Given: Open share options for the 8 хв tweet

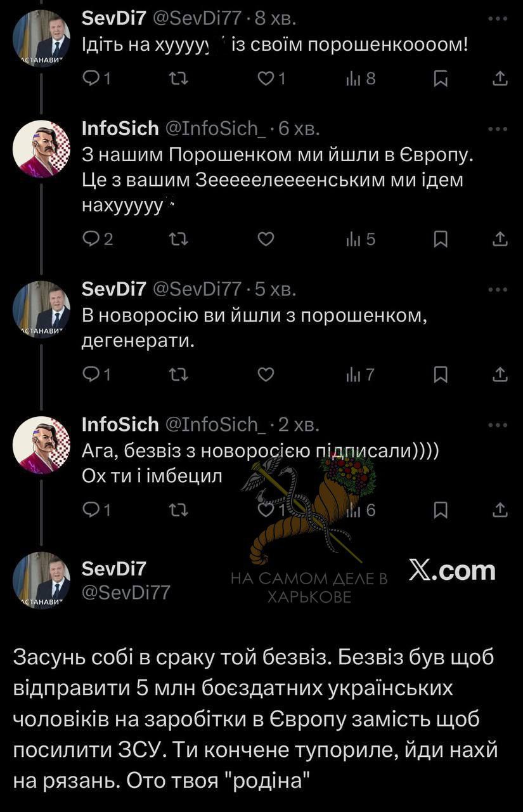Looking at the screenshot, I should click(500, 79).
